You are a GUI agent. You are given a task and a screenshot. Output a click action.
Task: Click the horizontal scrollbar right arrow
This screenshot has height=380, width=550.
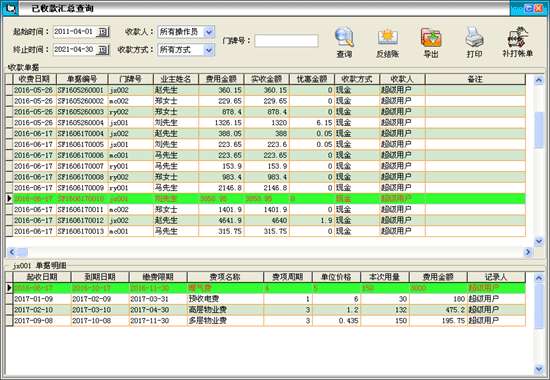[528, 252]
